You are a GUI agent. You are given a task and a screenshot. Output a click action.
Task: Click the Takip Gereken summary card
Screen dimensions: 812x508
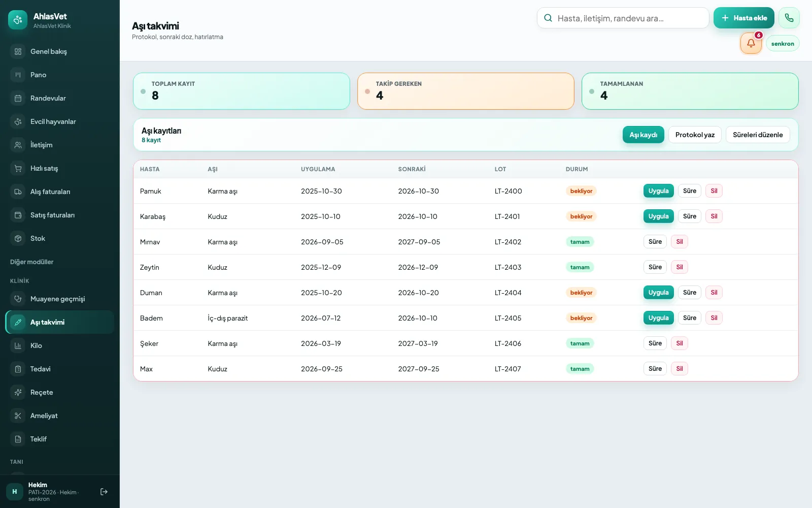tap(466, 91)
